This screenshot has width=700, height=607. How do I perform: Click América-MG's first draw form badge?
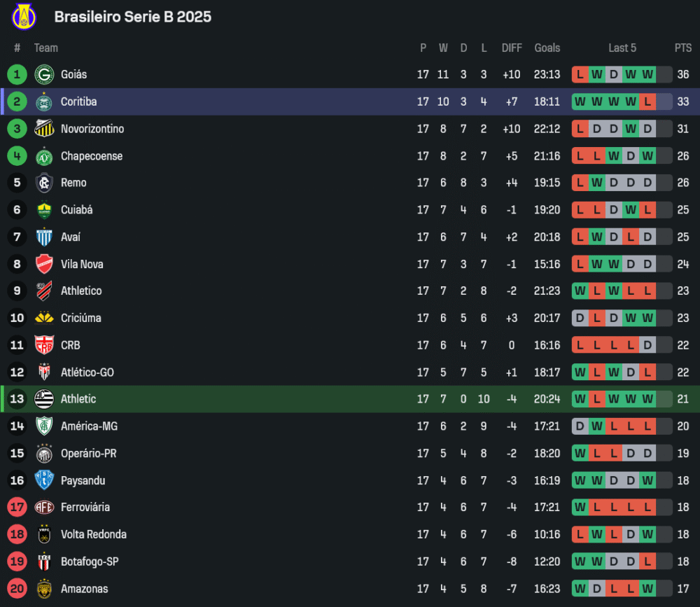580,426
